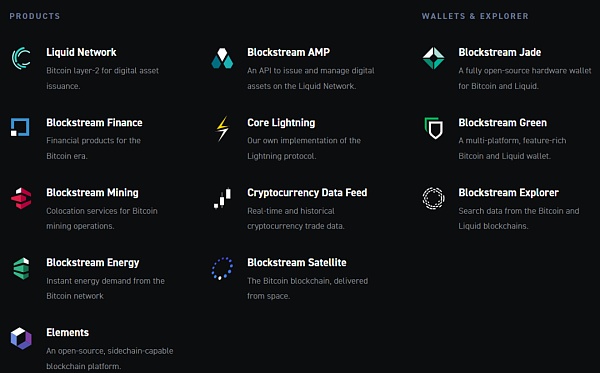Open the Blockstream Satellite title link
Screen dimensions: 600x373
pyautogui.click(x=297, y=262)
